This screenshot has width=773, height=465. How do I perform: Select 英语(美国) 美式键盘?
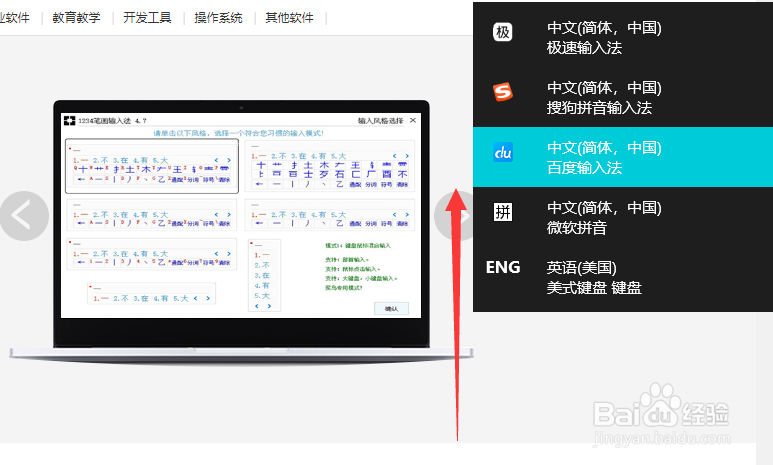(623, 277)
